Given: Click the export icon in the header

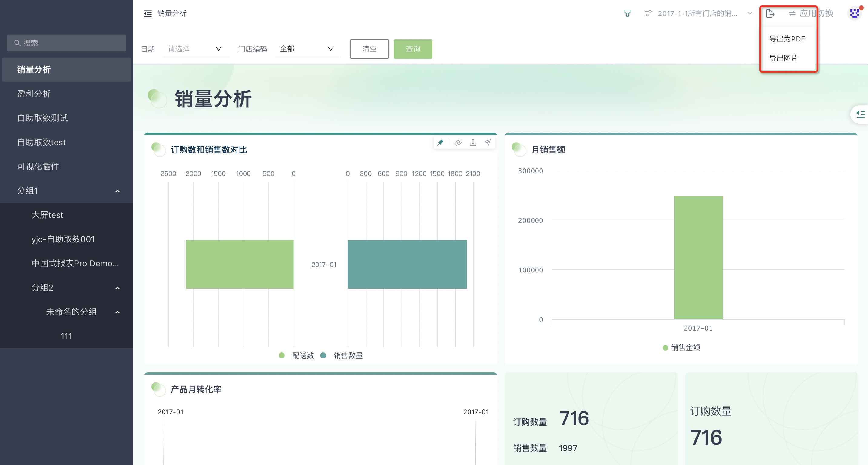Looking at the screenshot, I should (x=770, y=13).
